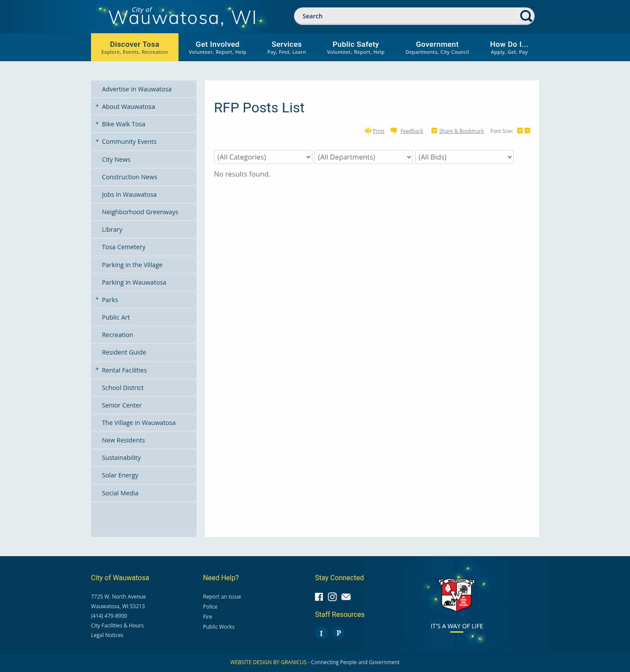Open City Facilities & Hours link
This screenshot has height=672, width=630.
[x=117, y=626]
